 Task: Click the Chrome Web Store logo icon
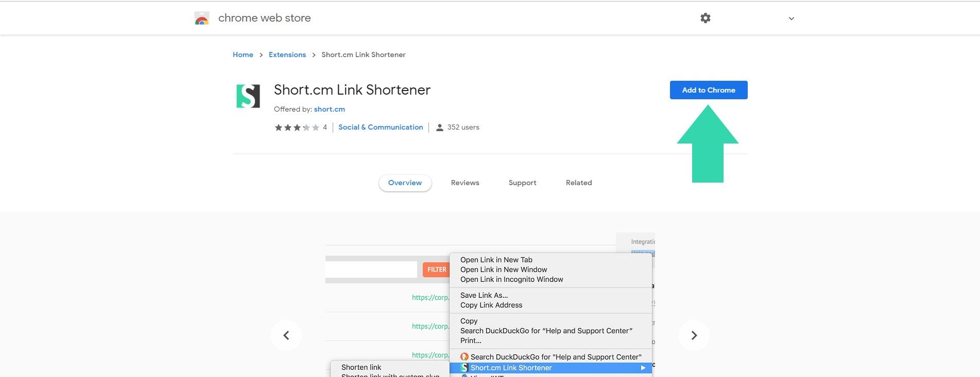[x=202, y=19]
